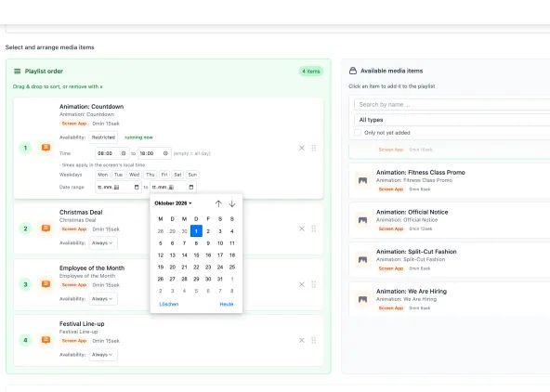Click the drag handle of Employee of the Month
Viewport: 550px width, 392px height.
click(314, 284)
